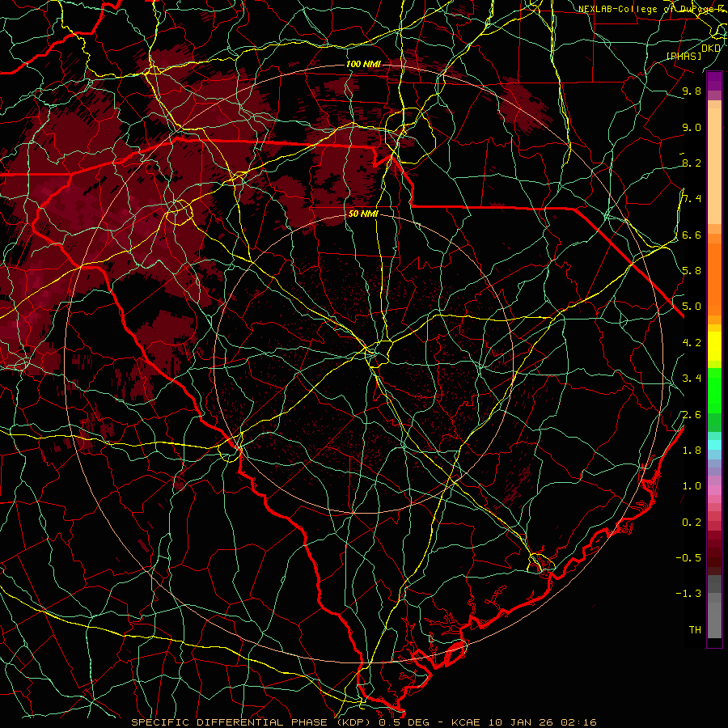
Task: Click the 5.0 value on the color scale
Action: point(692,307)
